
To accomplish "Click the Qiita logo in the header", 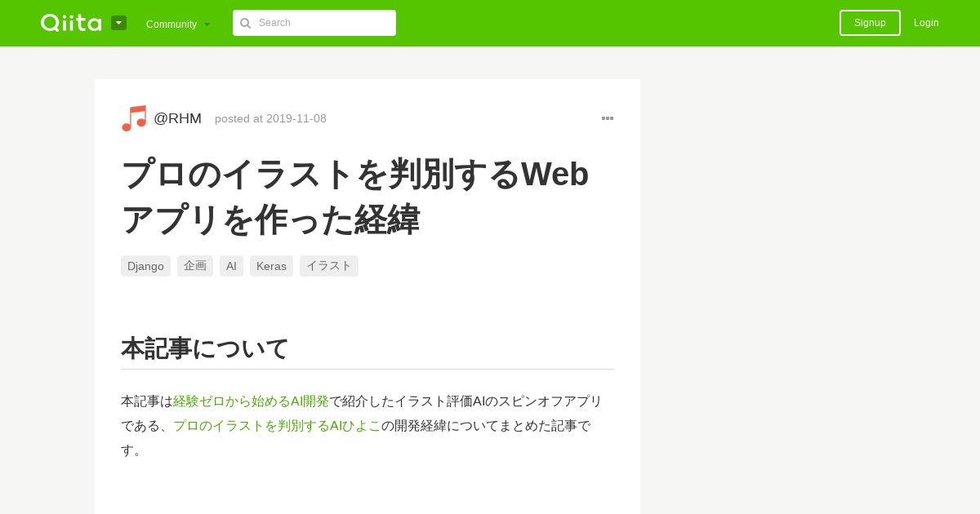I will pos(71,23).
